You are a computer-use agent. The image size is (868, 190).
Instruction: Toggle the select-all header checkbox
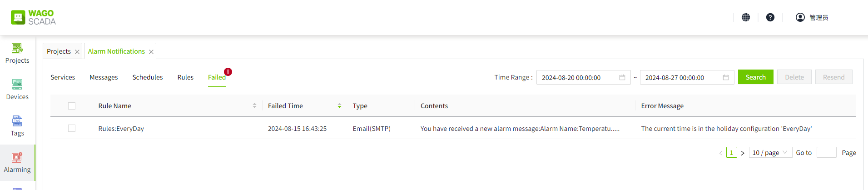point(72,106)
